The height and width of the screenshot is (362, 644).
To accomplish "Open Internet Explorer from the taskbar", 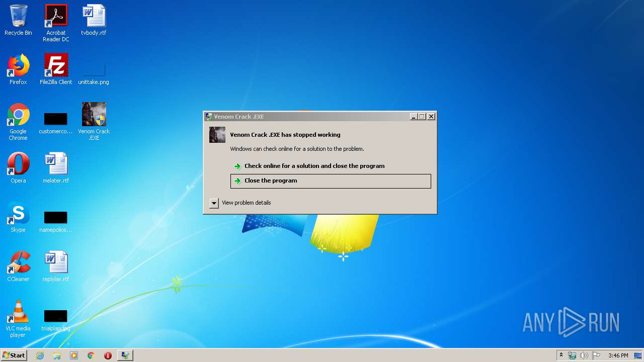I will [x=40, y=355].
